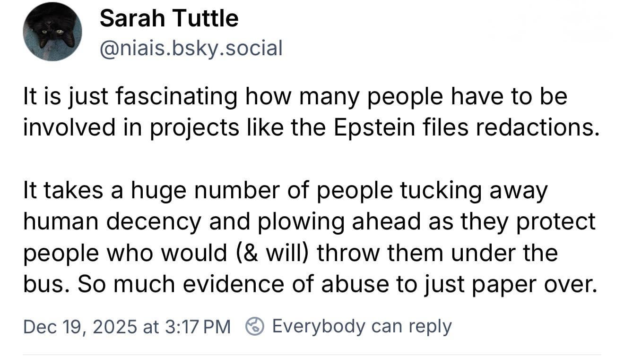Click the @niais.bsky.social handle
The image size is (624, 364).
[x=191, y=48]
